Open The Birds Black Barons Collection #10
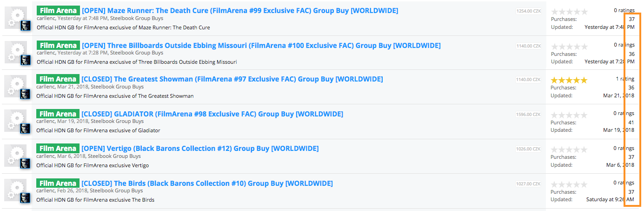644x211 pixels. click(207, 184)
